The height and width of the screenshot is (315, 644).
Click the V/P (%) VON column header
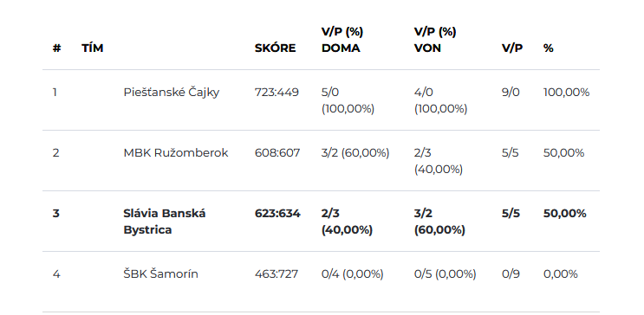pos(435,40)
